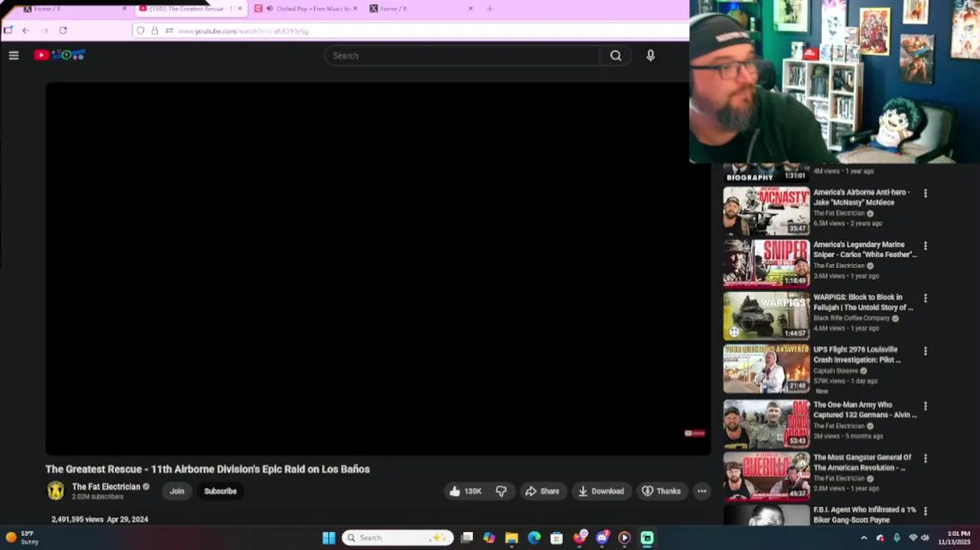Open options for Carlos White Feather video

tap(925, 246)
